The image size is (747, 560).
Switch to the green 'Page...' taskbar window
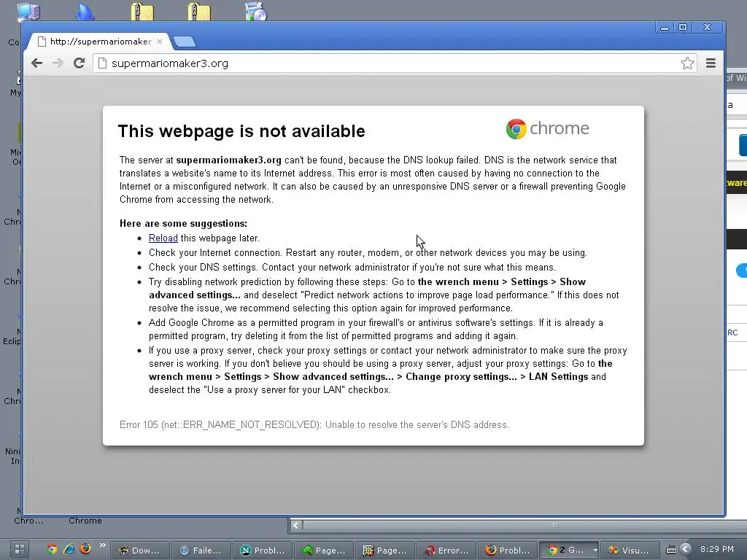click(x=324, y=551)
